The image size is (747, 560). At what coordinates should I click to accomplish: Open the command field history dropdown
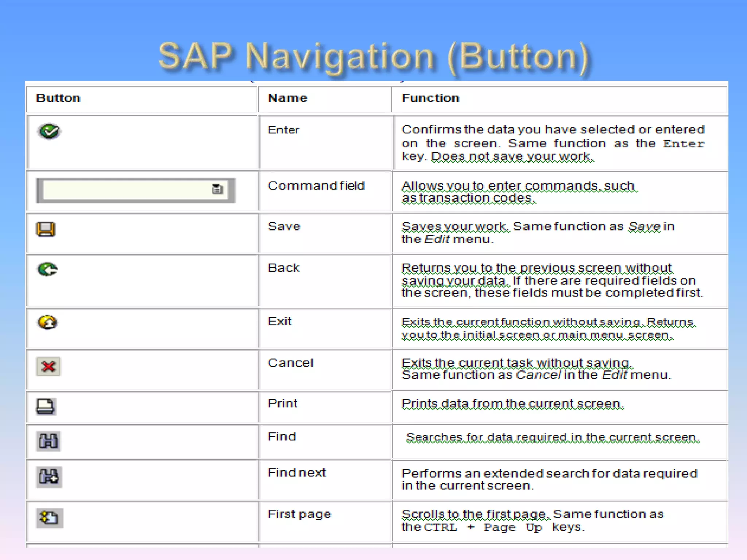[217, 189]
